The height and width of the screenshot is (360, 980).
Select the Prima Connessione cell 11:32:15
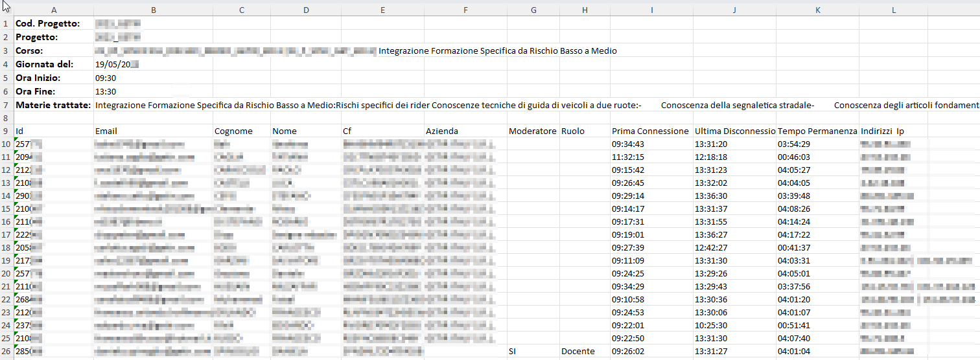pyautogui.click(x=628, y=157)
